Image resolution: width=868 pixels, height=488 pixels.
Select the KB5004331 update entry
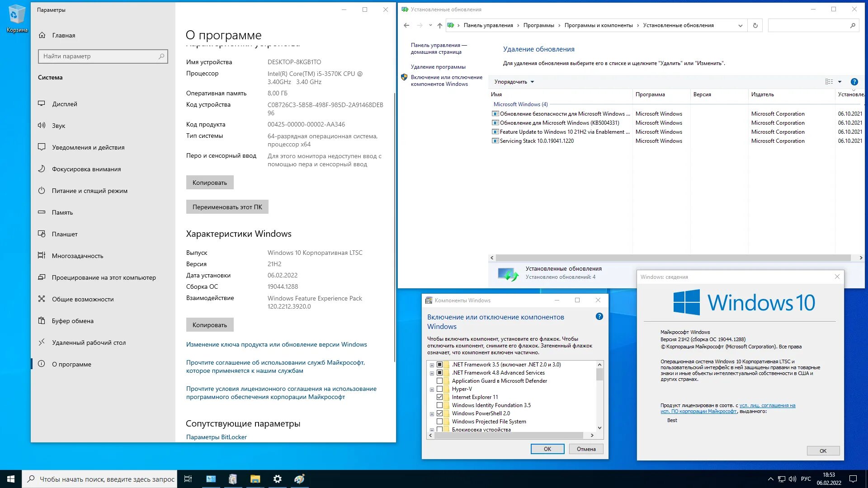point(559,123)
